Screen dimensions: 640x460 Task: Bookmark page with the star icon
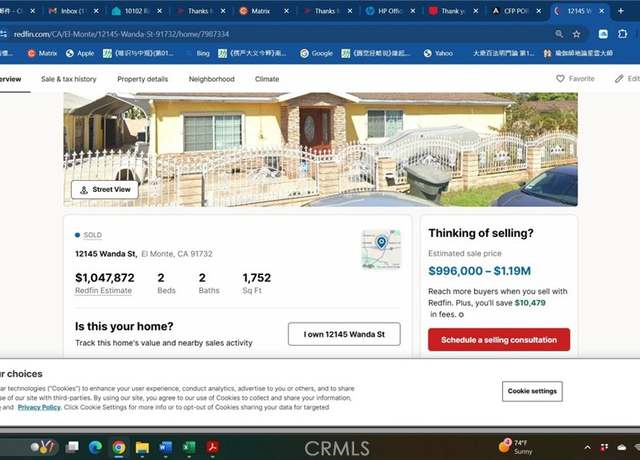pos(576,34)
